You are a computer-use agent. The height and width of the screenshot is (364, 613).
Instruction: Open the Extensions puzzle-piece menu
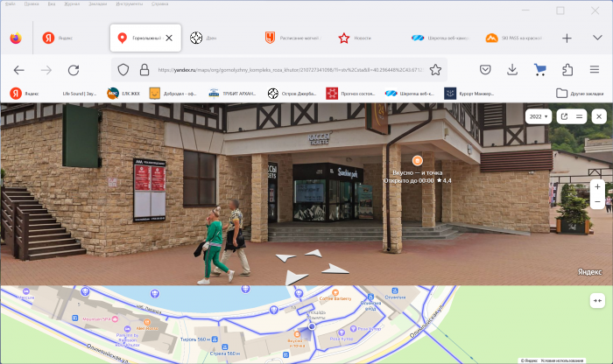(x=567, y=70)
